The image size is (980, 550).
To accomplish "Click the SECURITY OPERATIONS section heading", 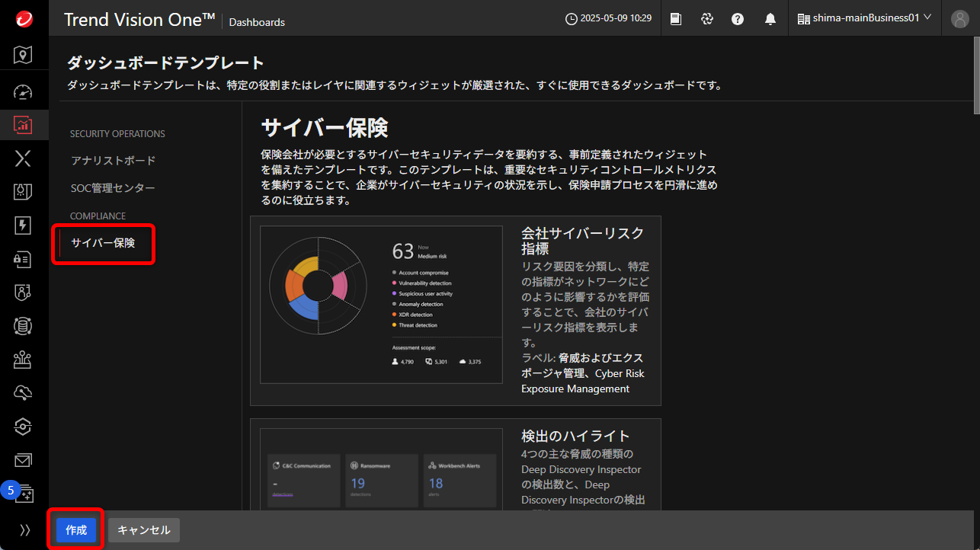I will click(117, 134).
